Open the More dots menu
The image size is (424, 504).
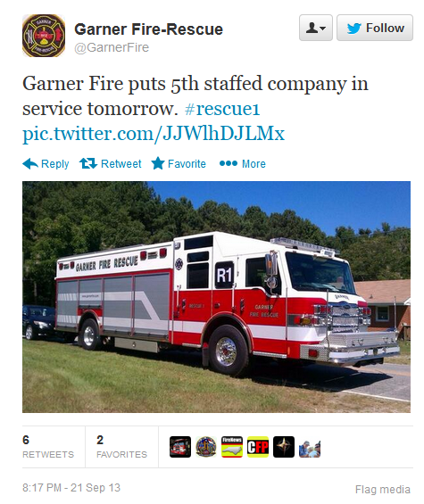(229, 163)
